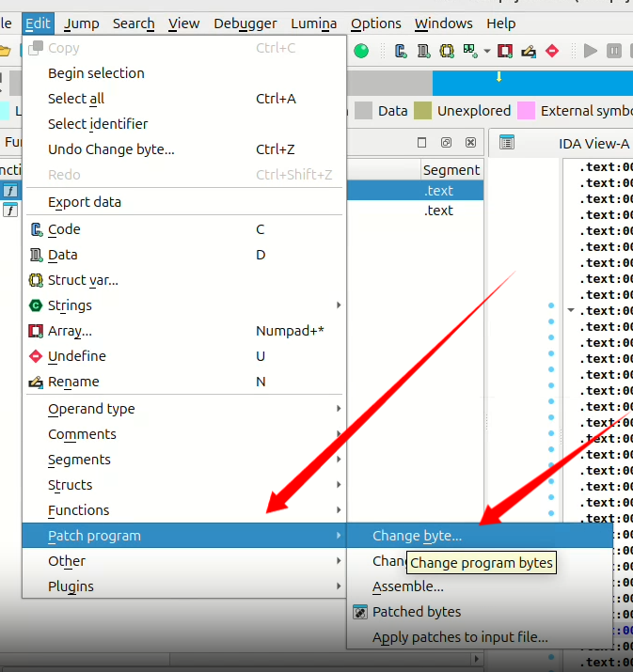The image size is (633, 672).
Task: Click the Patched bytes icon
Action: click(360, 612)
